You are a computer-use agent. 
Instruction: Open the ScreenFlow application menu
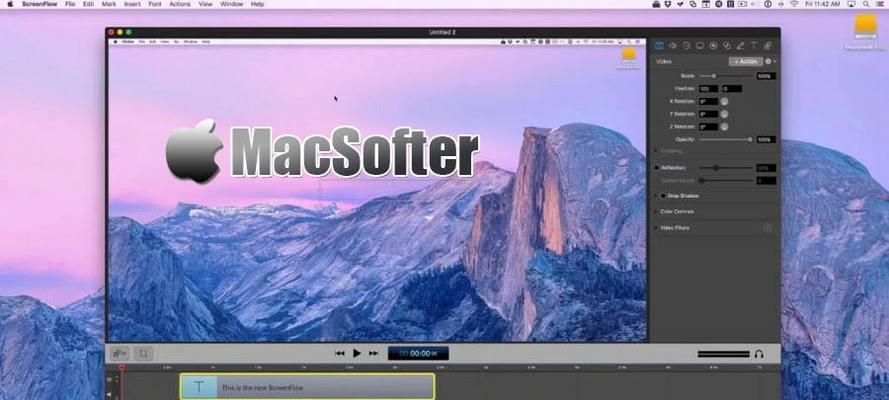click(40, 4)
